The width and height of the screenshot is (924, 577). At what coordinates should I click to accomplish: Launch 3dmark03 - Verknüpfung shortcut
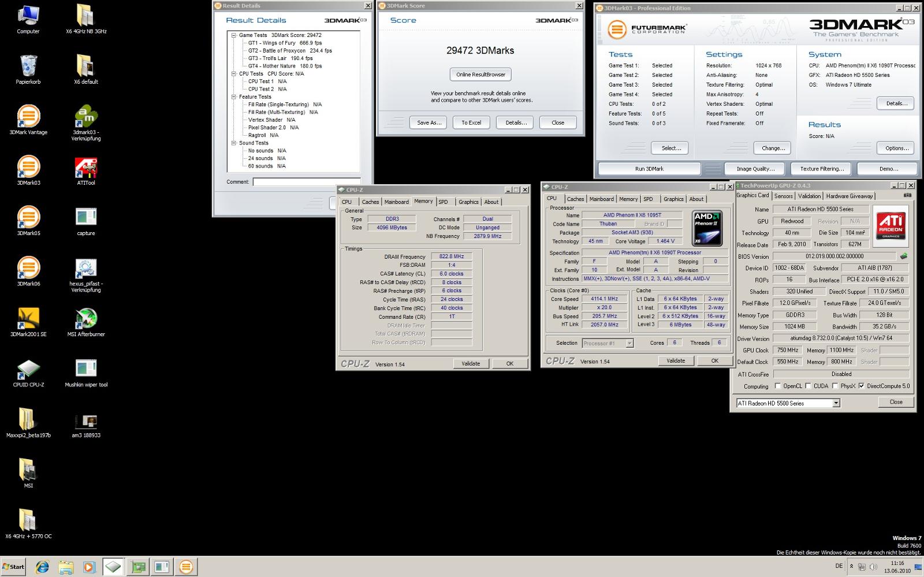(x=85, y=124)
